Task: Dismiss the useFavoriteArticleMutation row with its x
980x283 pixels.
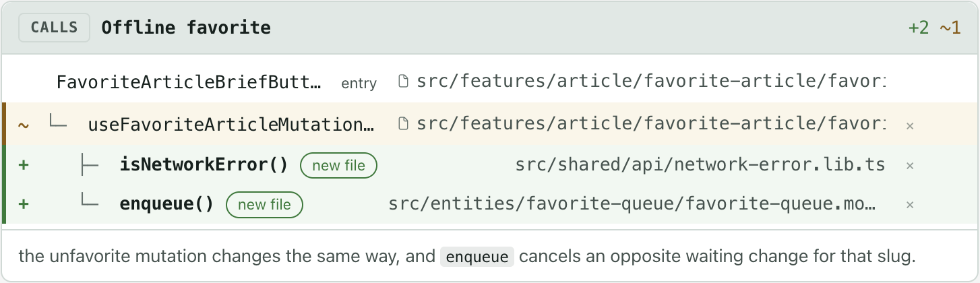Action: pyautogui.click(x=910, y=125)
